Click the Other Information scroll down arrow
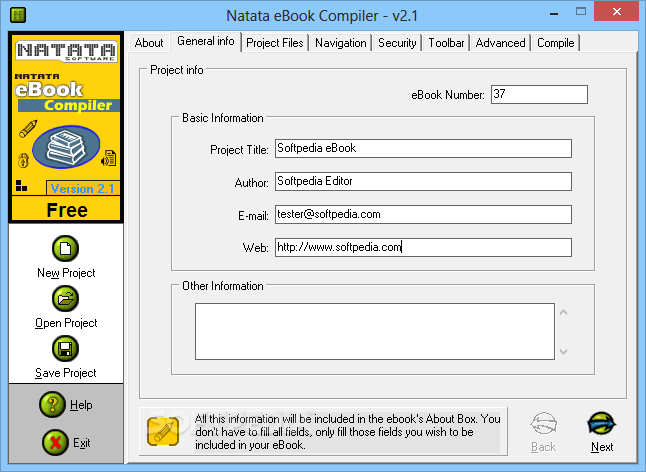The height and width of the screenshot is (472, 646). (x=564, y=351)
